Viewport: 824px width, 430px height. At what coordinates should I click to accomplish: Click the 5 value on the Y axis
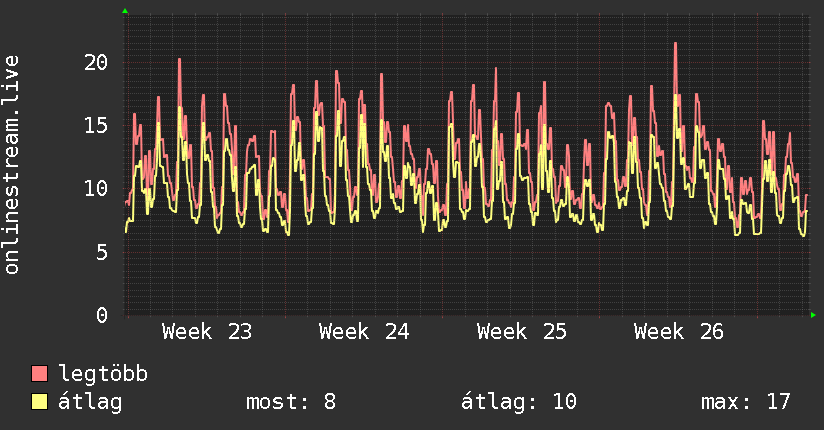(x=102, y=252)
